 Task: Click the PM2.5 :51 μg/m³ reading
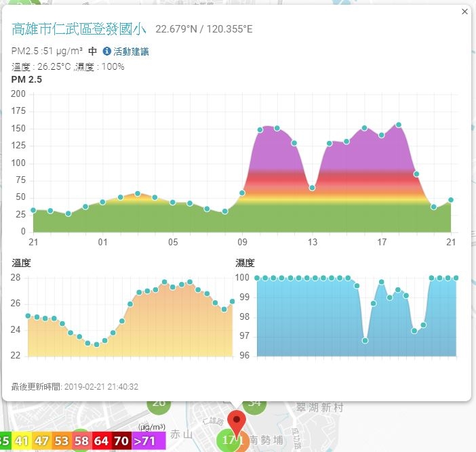pos(47,51)
